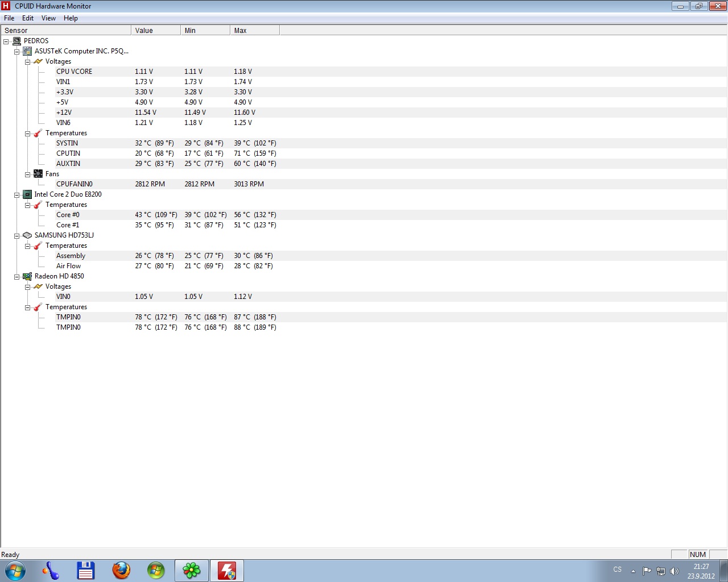
Task: Collapse the Voltages node under Radeon HD 4850
Action: 27,287
